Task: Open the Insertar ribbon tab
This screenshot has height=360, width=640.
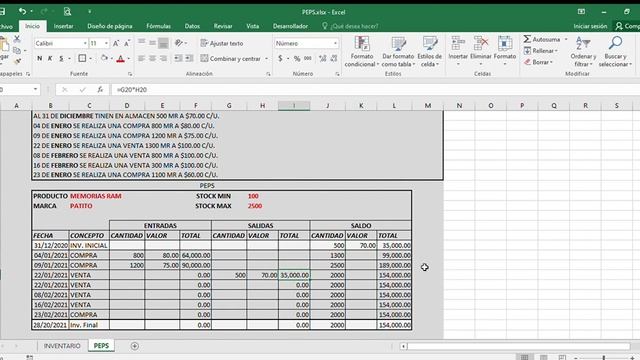Action: pyautogui.click(x=64, y=26)
